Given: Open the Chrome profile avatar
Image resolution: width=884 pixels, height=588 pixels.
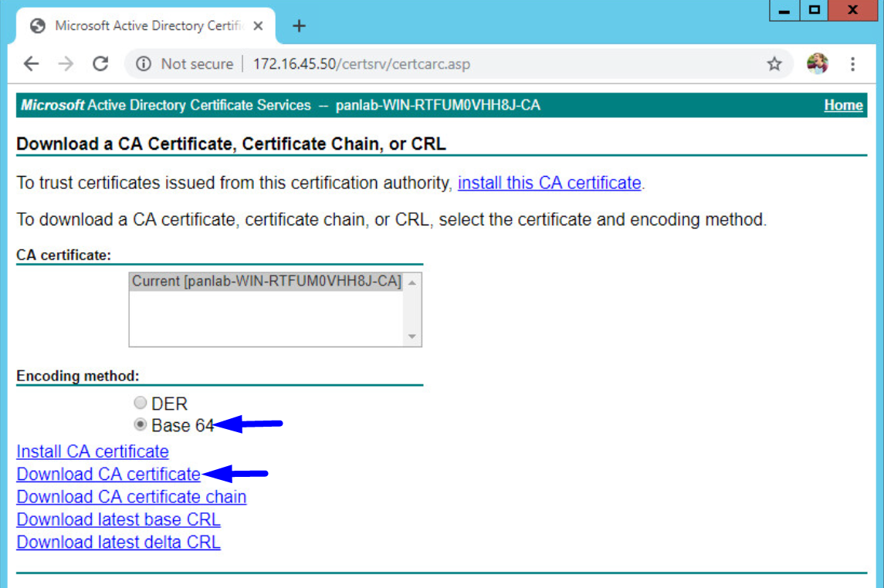Looking at the screenshot, I should (x=818, y=64).
